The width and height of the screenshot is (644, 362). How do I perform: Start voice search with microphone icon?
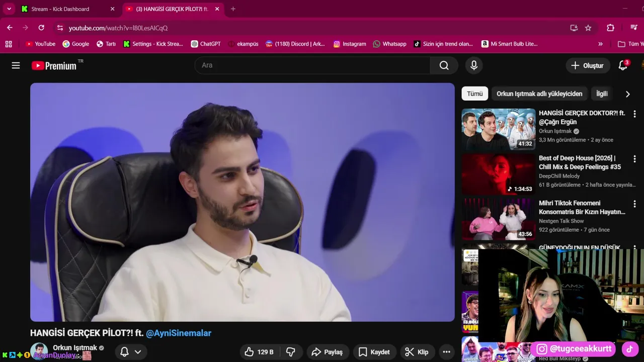473,65
